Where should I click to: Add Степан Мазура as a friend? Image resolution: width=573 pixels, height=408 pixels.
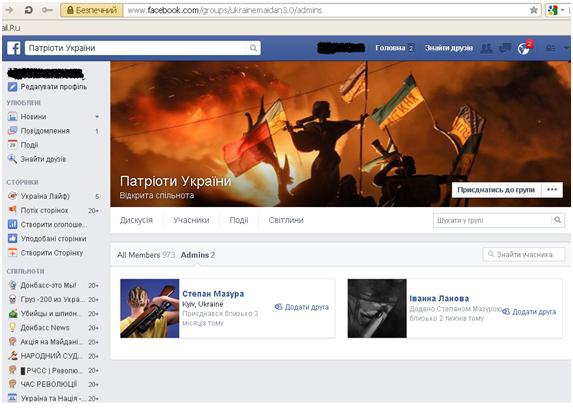302,307
